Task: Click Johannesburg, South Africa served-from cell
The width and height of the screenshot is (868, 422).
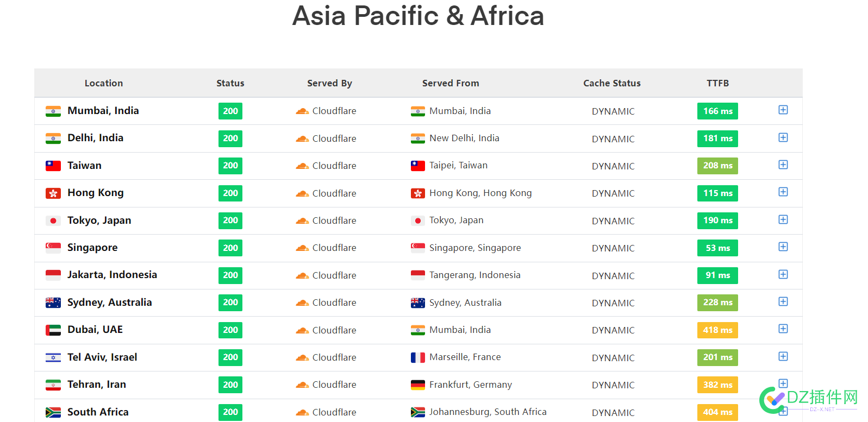Action: coord(479,412)
